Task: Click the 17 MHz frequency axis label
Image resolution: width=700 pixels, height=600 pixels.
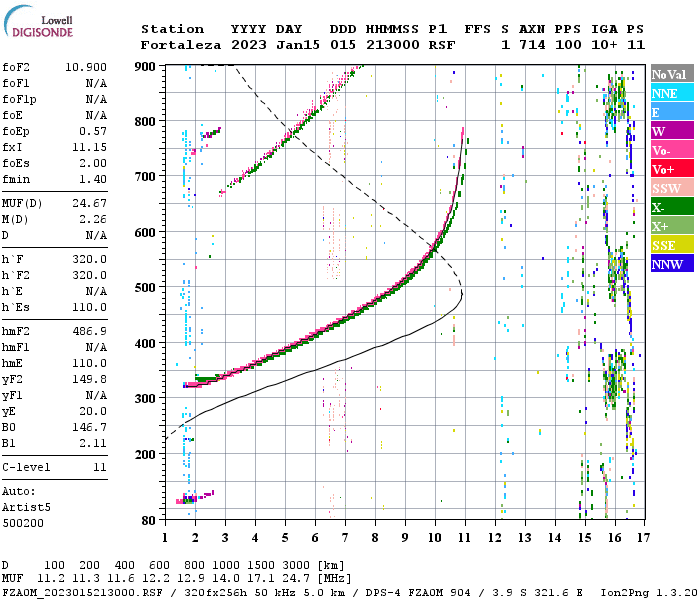Action: [643, 538]
